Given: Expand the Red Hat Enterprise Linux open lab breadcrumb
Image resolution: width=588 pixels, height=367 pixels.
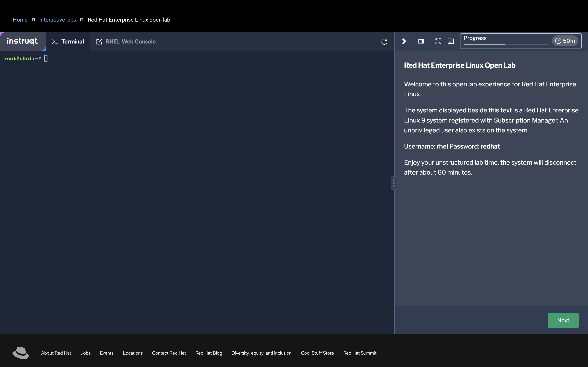Looking at the screenshot, I should pos(82,19).
